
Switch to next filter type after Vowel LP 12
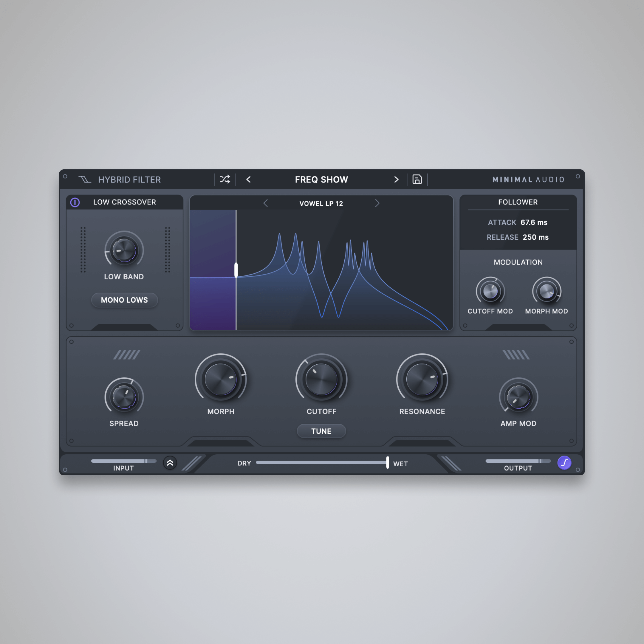[x=377, y=203]
